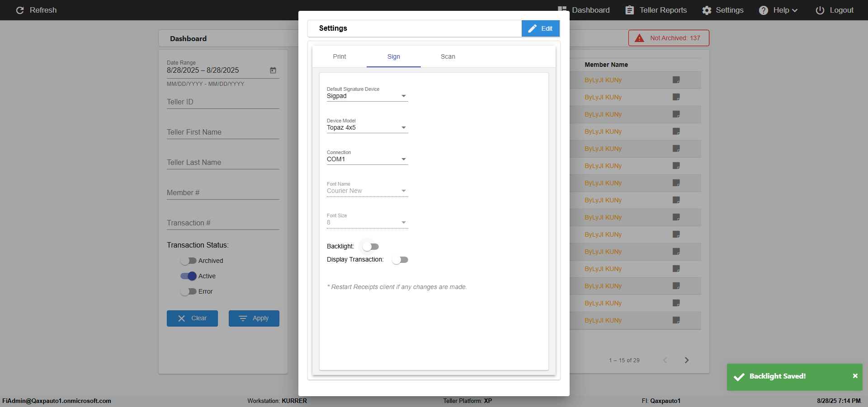Click the Member Name column header

coord(606,65)
